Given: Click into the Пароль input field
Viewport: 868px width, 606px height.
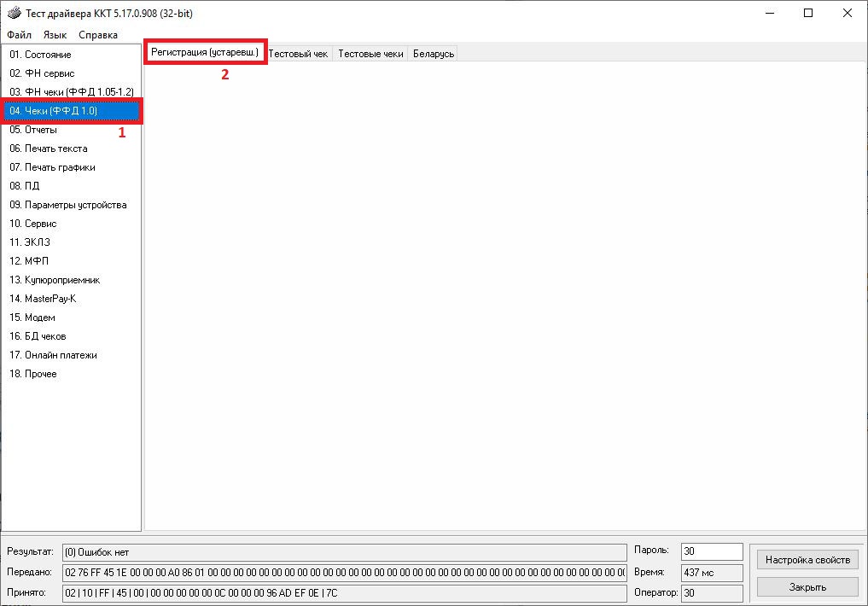Looking at the screenshot, I should coord(712,552).
